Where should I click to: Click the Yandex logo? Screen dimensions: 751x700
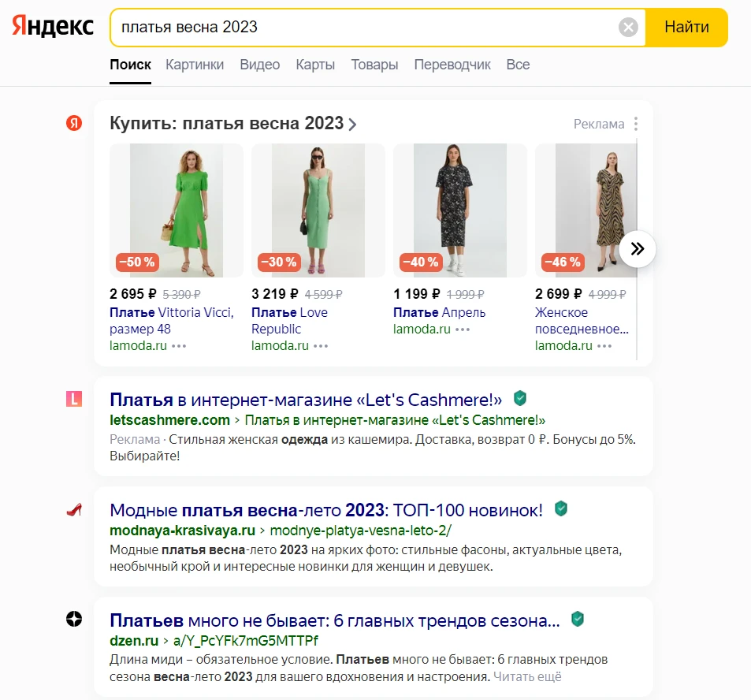[53, 27]
